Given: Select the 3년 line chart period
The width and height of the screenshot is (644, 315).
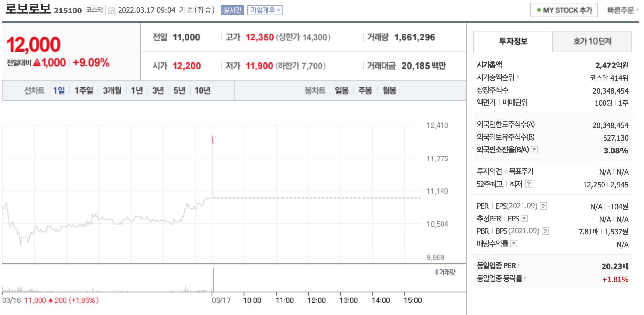Looking at the screenshot, I should pos(158,90).
